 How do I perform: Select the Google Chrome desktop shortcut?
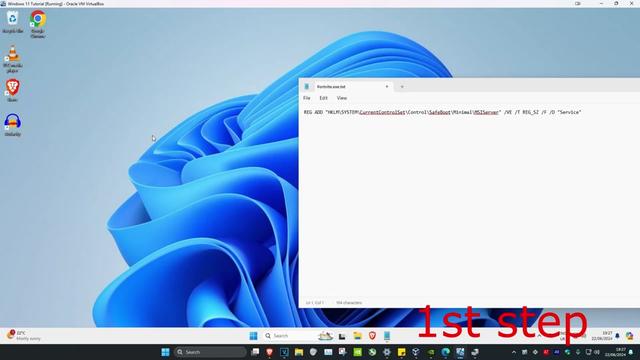coord(38,24)
